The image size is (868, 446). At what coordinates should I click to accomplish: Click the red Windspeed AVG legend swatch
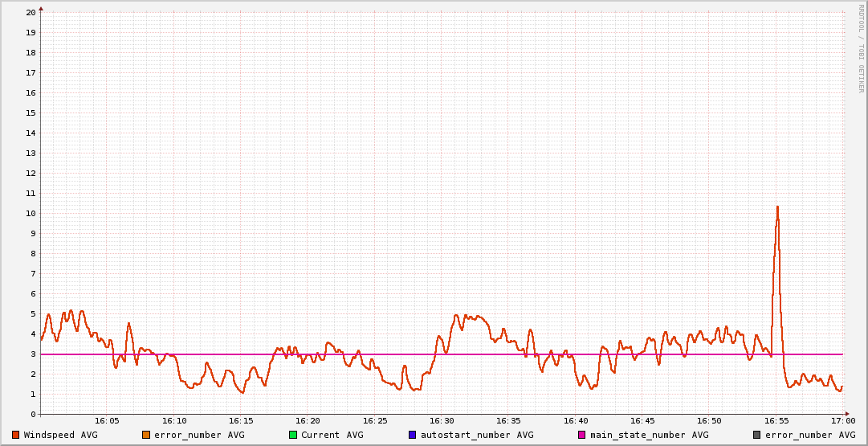pyautogui.click(x=16, y=435)
